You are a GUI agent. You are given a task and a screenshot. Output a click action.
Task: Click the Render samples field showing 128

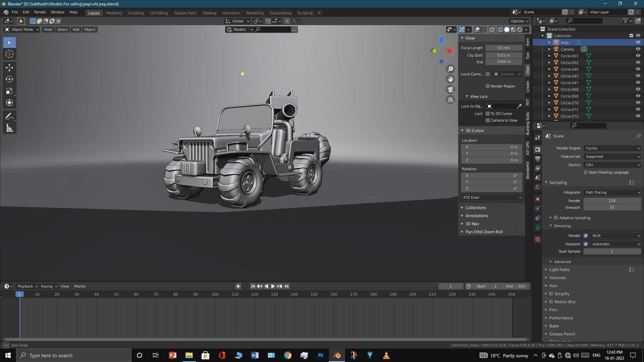tap(612, 201)
